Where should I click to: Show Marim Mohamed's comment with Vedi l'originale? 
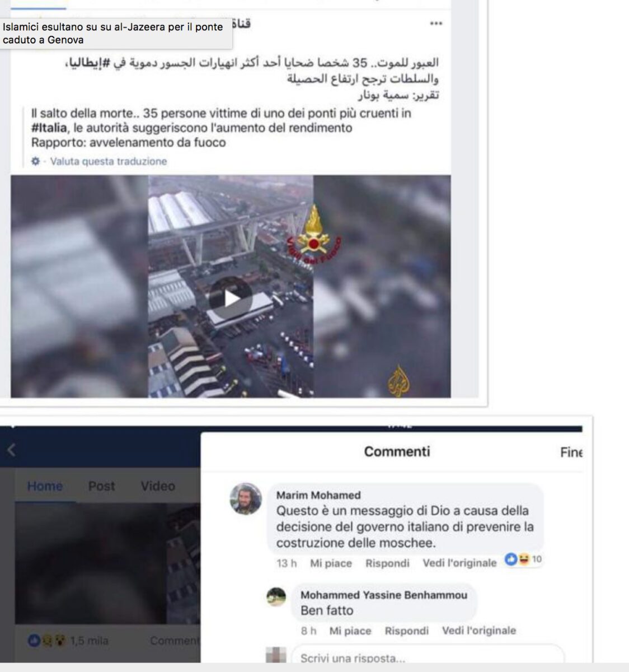459,563
